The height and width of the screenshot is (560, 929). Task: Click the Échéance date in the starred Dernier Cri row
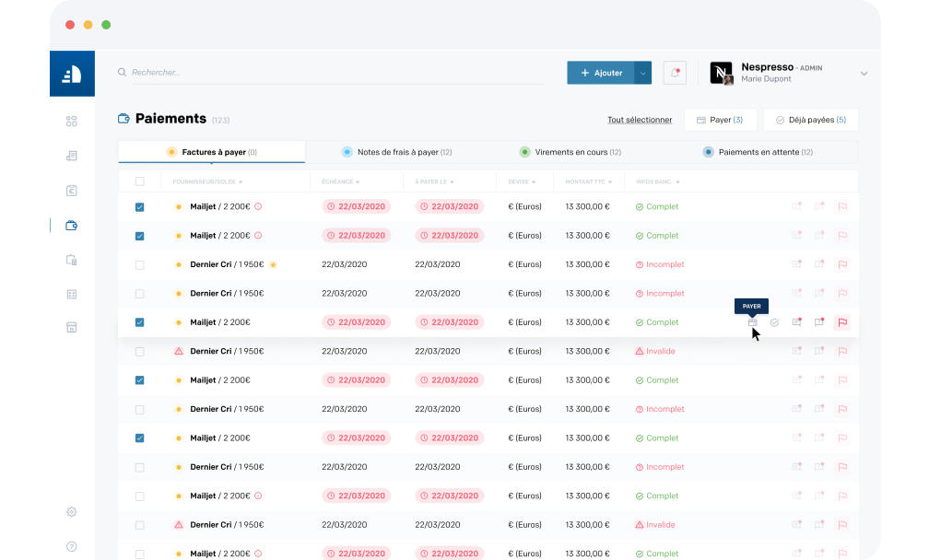pos(345,264)
